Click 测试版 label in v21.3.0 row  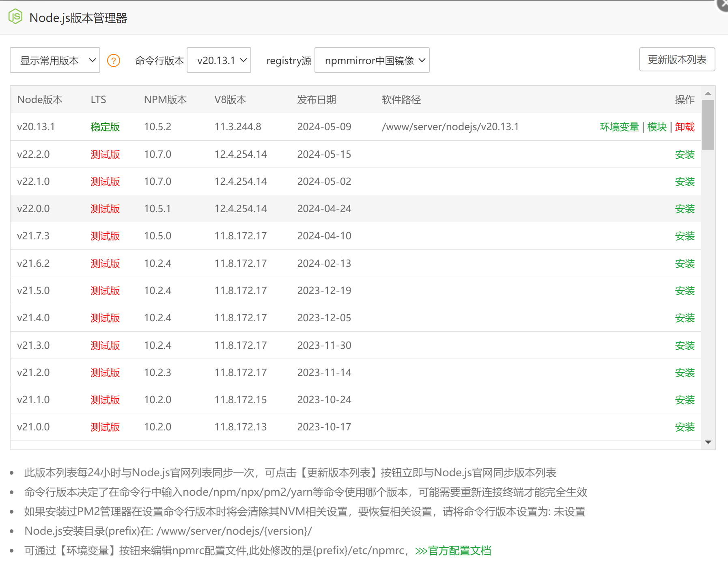point(105,346)
